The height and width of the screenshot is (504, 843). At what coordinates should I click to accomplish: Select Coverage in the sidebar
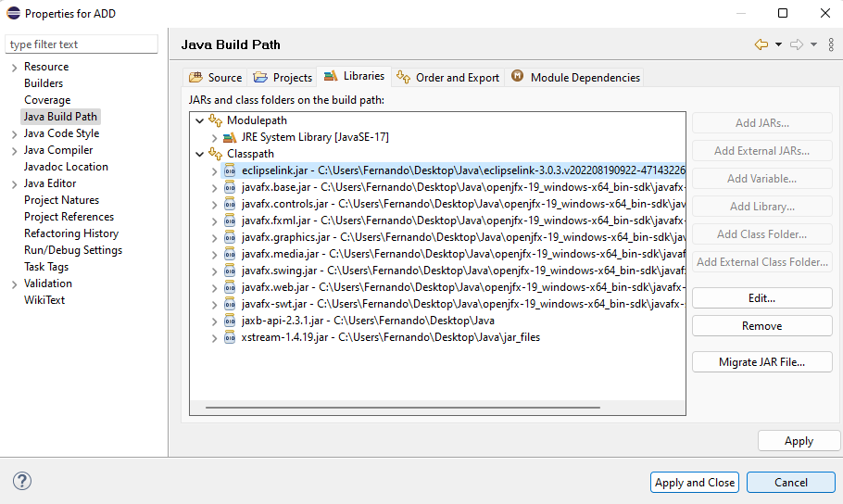click(47, 100)
